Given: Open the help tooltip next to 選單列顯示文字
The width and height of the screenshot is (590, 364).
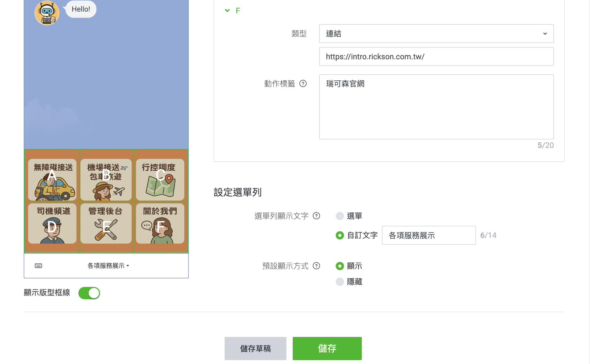Looking at the screenshot, I should click(x=317, y=216).
